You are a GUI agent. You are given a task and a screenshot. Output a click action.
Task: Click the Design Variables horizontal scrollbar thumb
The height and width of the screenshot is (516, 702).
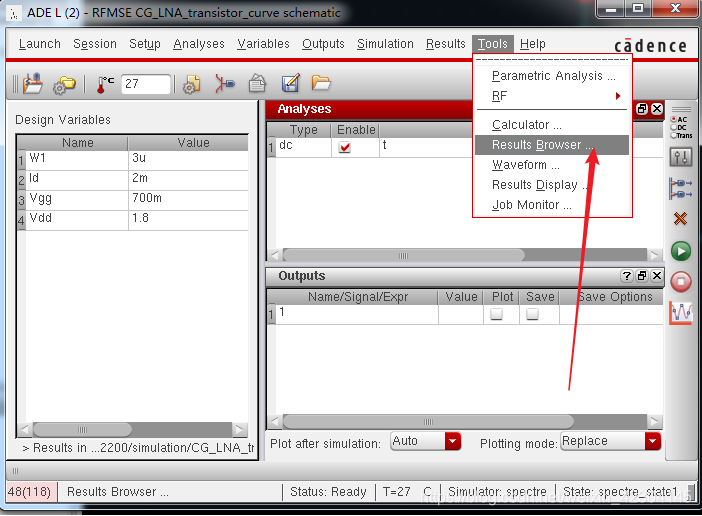[x=82, y=430]
